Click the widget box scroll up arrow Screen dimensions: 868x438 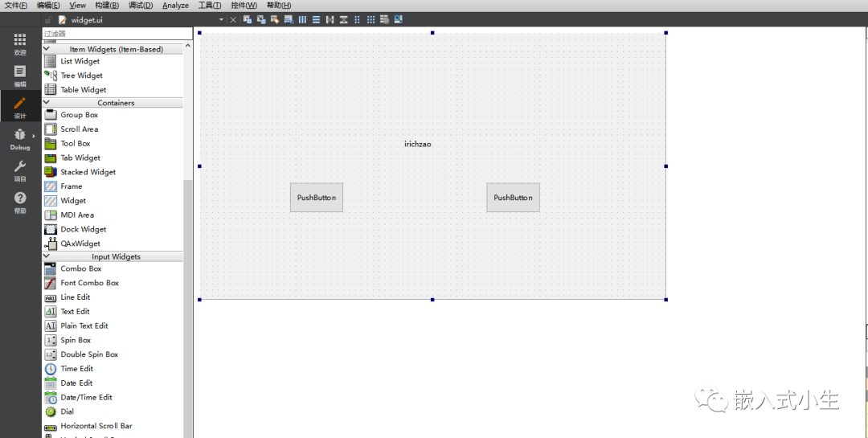click(187, 45)
